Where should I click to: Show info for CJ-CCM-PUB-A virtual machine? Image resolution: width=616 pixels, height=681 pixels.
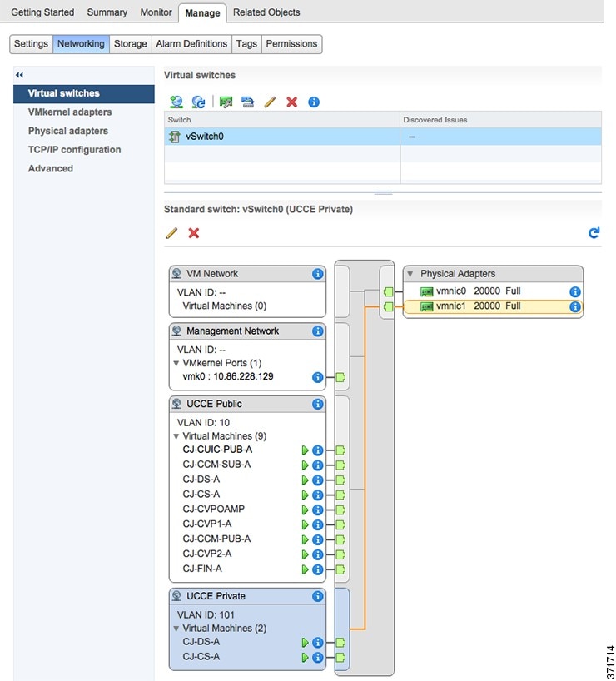tap(317, 539)
